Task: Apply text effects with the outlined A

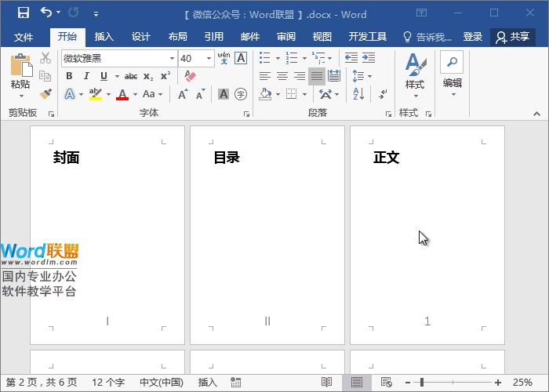Action: click(70, 94)
